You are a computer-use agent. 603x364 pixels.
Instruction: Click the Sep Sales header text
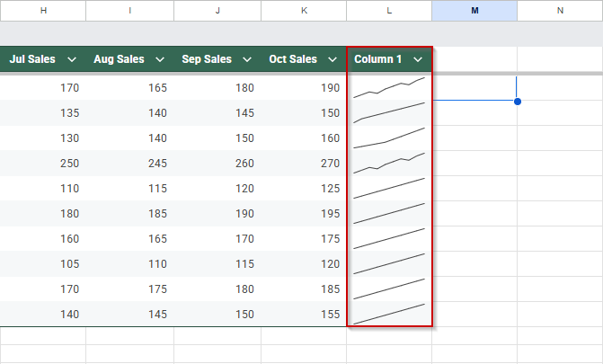pyautogui.click(x=207, y=59)
